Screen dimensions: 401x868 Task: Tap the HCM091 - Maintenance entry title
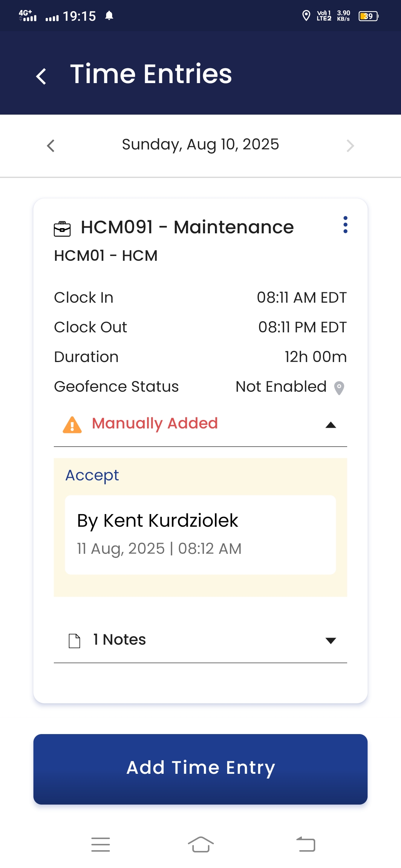(x=187, y=227)
